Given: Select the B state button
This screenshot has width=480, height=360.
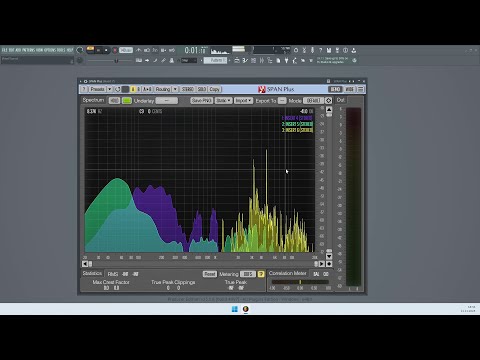Looking at the screenshot, I should pyautogui.click(x=138, y=89).
